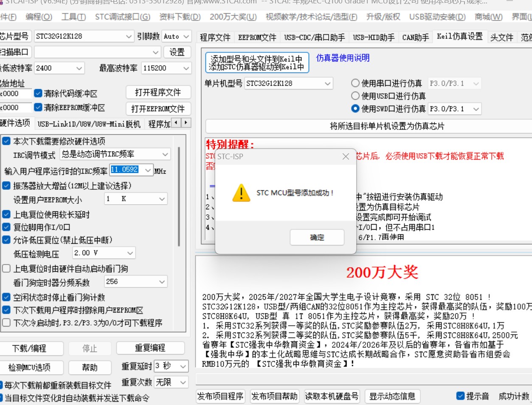Open the 工具(T) menu
Screen dimensions: 532x405
pyautogui.click(x=73, y=17)
